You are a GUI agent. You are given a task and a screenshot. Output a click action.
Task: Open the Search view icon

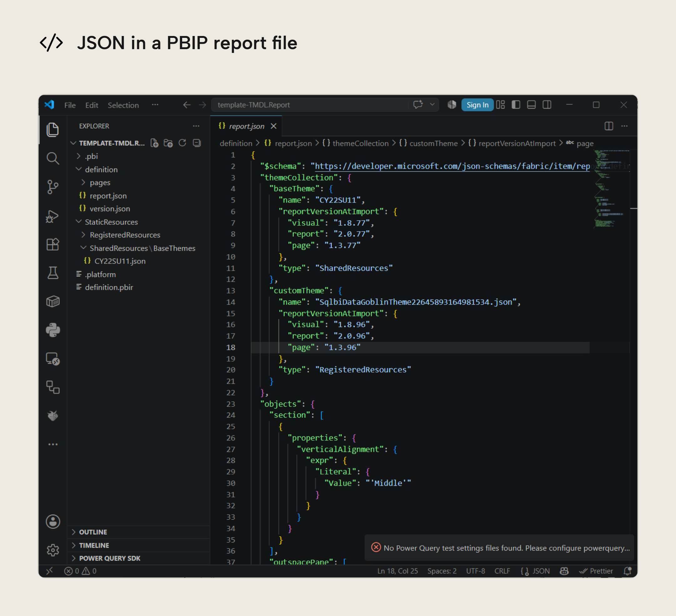(x=53, y=158)
